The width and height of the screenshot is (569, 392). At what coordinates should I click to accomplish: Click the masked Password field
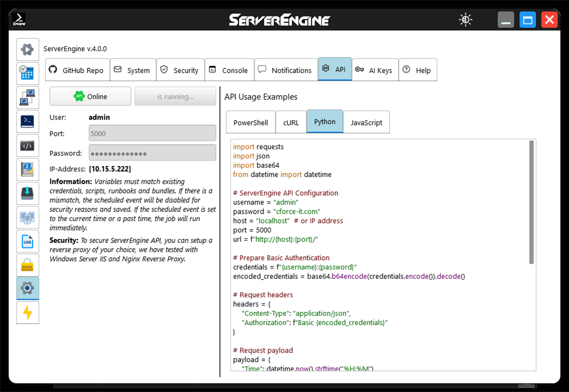coord(152,153)
